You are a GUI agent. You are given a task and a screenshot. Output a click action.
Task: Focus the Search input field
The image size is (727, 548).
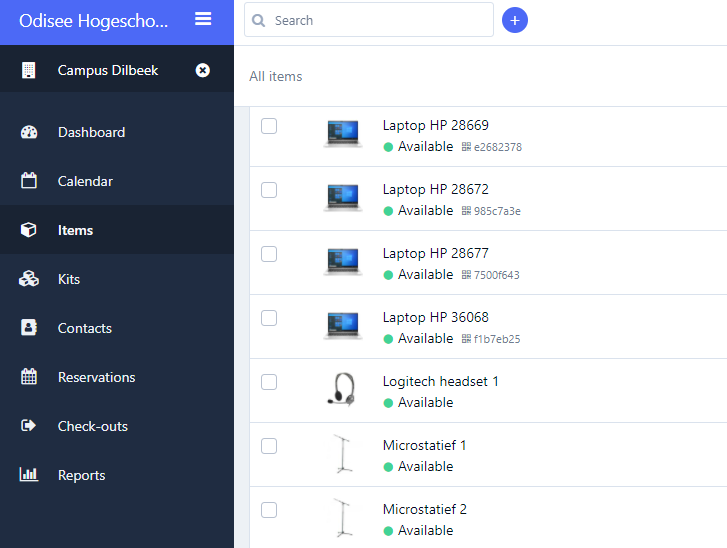(369, 20)
